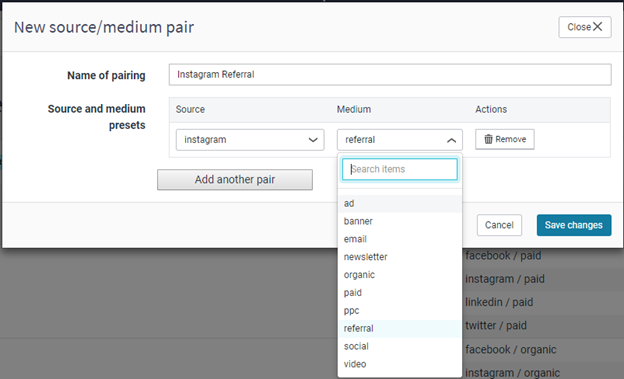Click the 'instagram / paid' background row

click(505, 279)
